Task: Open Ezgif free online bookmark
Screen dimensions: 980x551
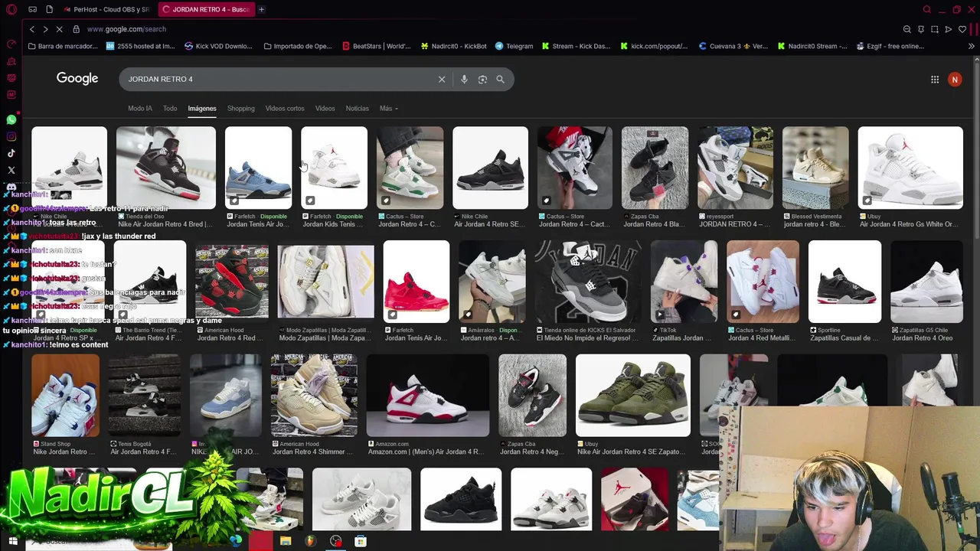Action: click(890, 46)
